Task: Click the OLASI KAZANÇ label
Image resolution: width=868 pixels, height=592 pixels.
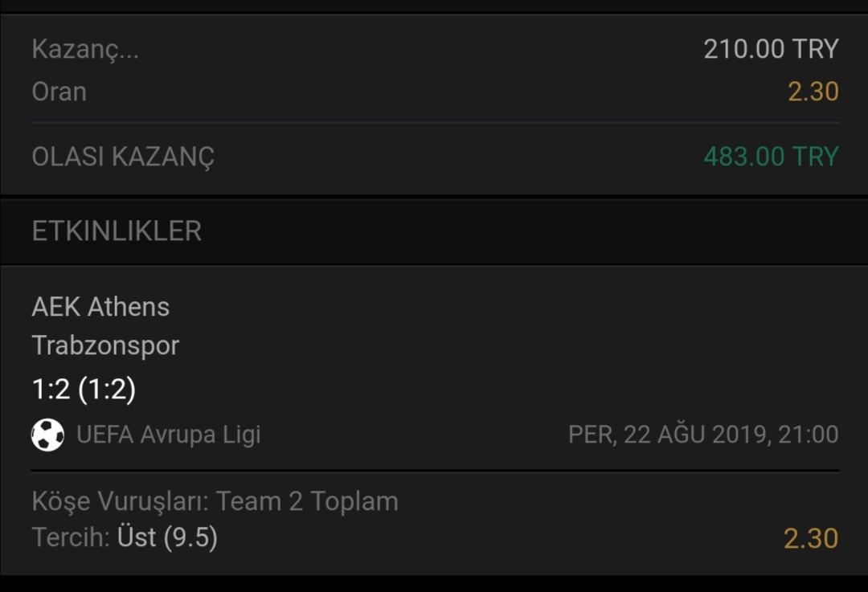Action: pos(123,157)
